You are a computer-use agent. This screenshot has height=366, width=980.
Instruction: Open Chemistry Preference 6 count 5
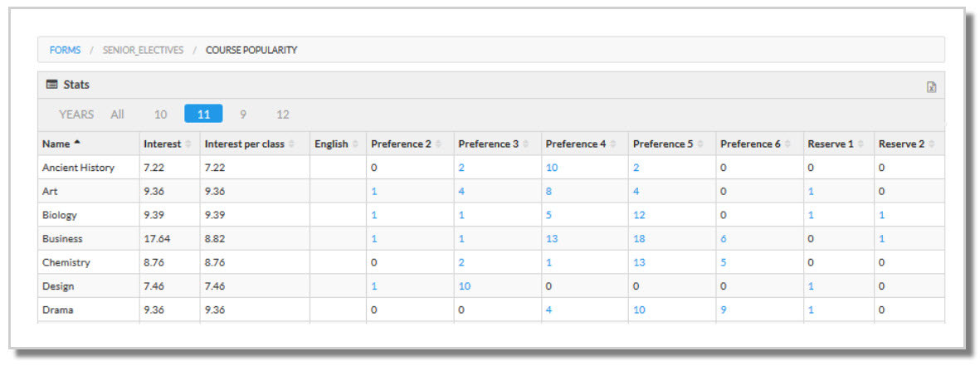point(723,262)
